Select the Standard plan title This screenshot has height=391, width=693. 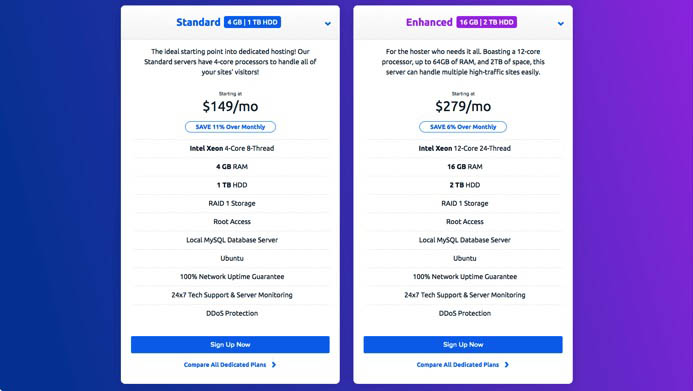[x=198, y=22]
